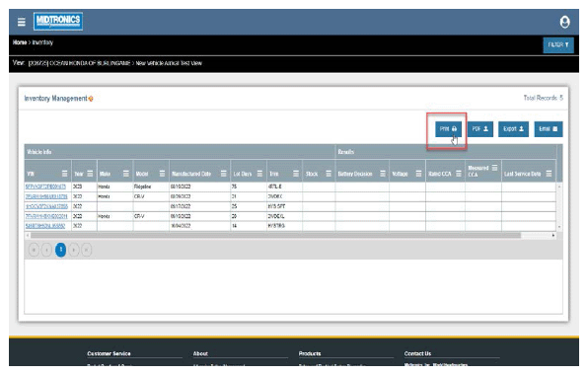Image resolution: width=588 pixels, height=375 pixels.
Task: Sort by the Battery Decision header label
Action: (355, 174)
